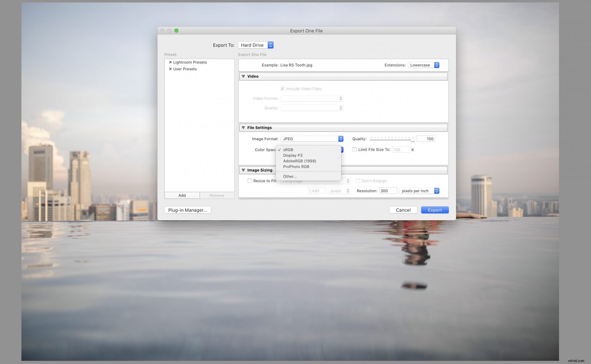Viewport: 591px width, 364px height.
Task: Open the pixels per inch dropdown
Action: 419,191
